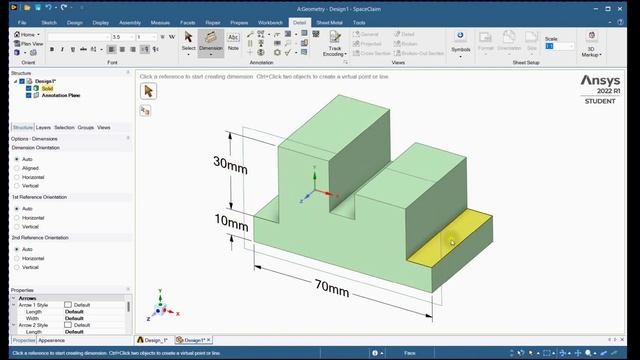640x360 pixels.
Task: Align text right in Font group
Action: [x=133, y=49]
